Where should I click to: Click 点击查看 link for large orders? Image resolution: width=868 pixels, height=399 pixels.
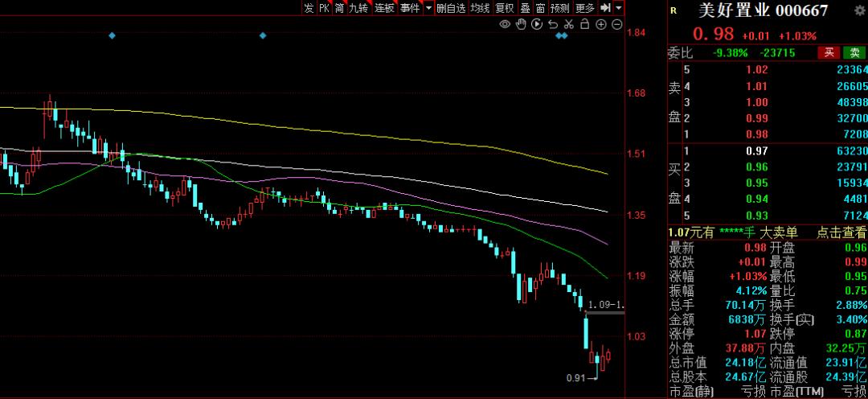click(x=841, y=232)
